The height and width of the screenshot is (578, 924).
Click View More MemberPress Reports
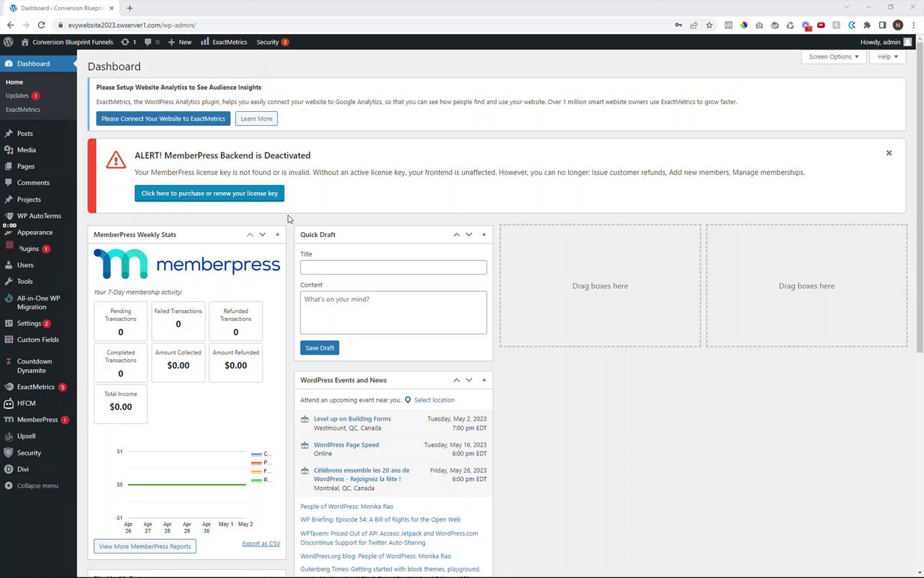point(145,546)
